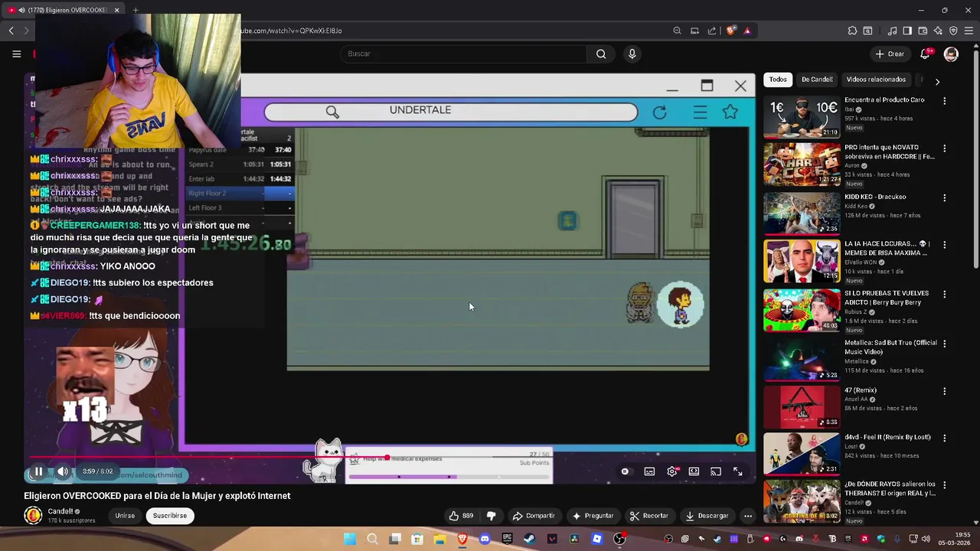Screen dimensions: 980x551
Task: Open more actions menu below video
Action: pos(748,516)
